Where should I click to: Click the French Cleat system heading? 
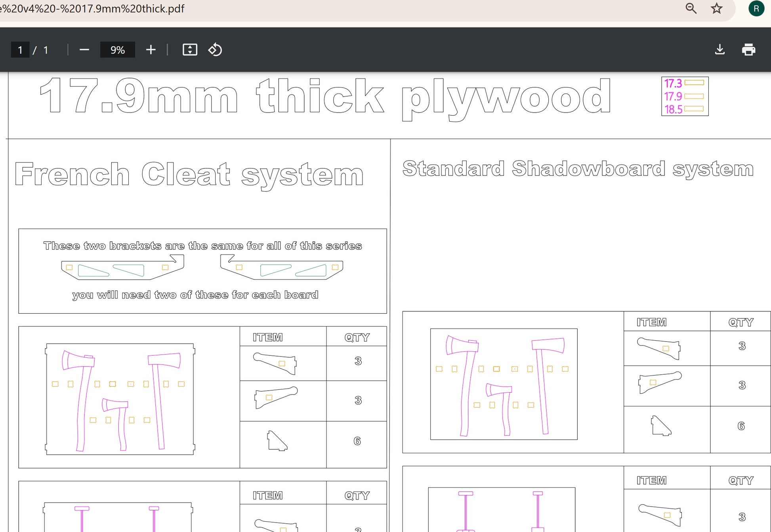point(189,174)
